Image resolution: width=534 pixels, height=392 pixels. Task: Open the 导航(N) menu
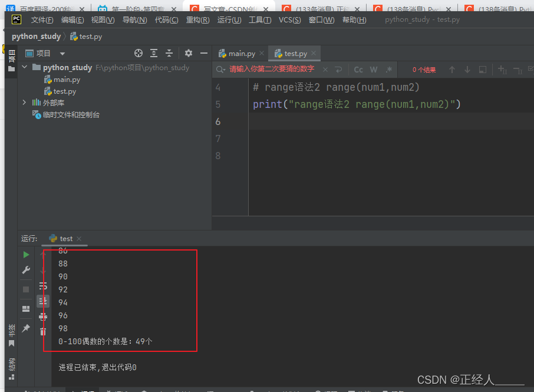pyautogui.click(x=134, y=20)
